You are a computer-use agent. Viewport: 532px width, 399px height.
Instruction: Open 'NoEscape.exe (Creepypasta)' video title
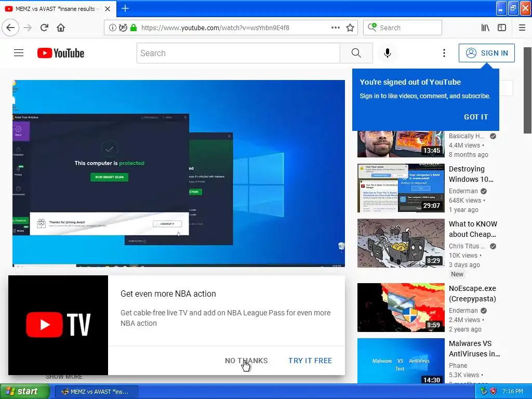[x=472, y=294]
